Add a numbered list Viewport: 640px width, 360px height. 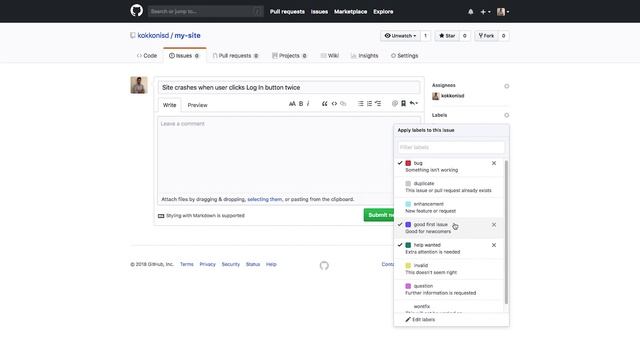point(369,104)
